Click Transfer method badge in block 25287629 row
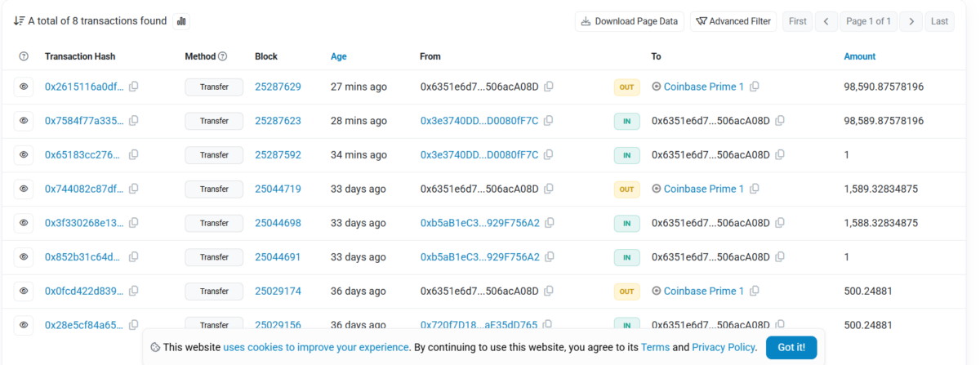 click(214, 87)
